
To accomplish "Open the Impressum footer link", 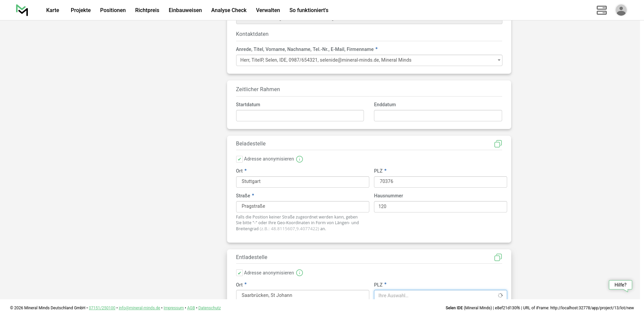I will pyautogui.click(x=173, y=308).
